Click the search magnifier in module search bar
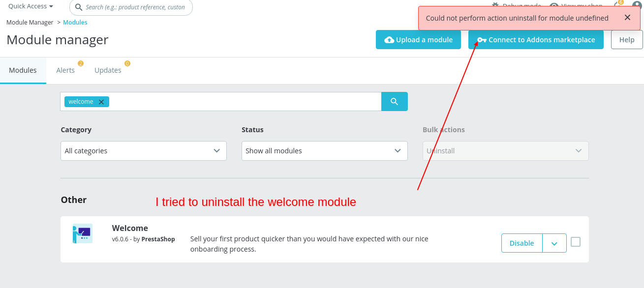Image resolution: width=644 pixels, height=288 pixels. (394, 101)
